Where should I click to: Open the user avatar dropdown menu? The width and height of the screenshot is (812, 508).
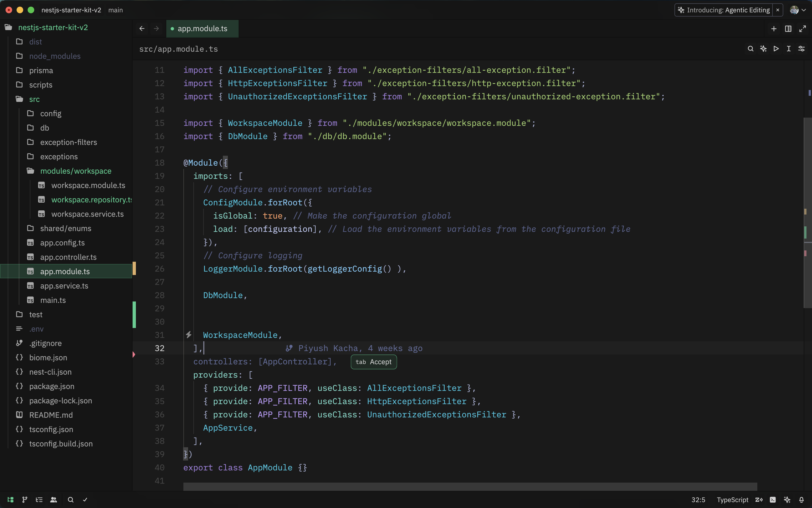pyautogui.click(x=798, y=10)
